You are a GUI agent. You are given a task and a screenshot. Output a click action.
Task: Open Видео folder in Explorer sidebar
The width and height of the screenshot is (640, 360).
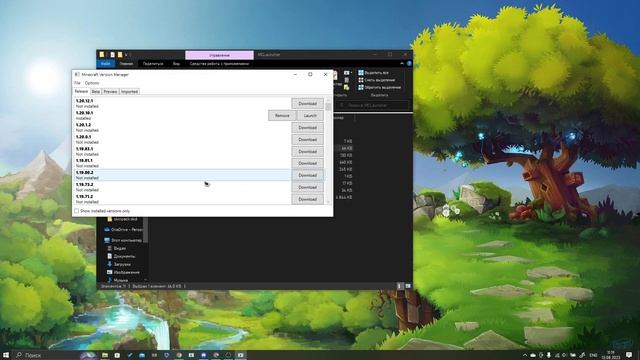pos(116,248)
